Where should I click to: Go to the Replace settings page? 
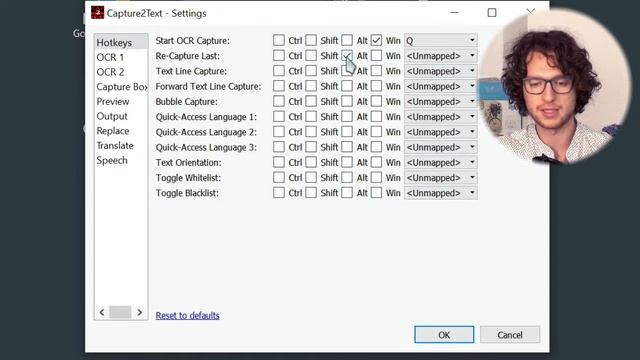(121, 131)
